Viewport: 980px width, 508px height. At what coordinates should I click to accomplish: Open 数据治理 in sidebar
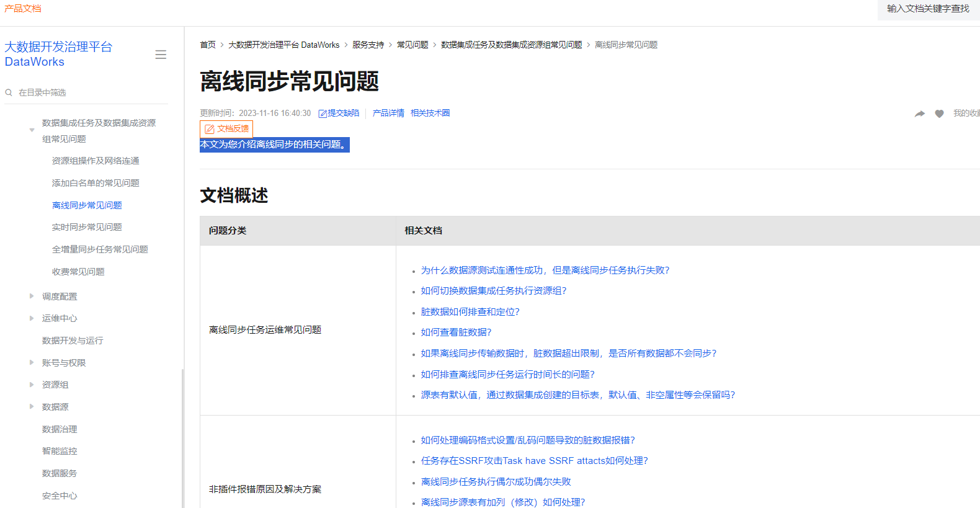(x=60, y=429)
